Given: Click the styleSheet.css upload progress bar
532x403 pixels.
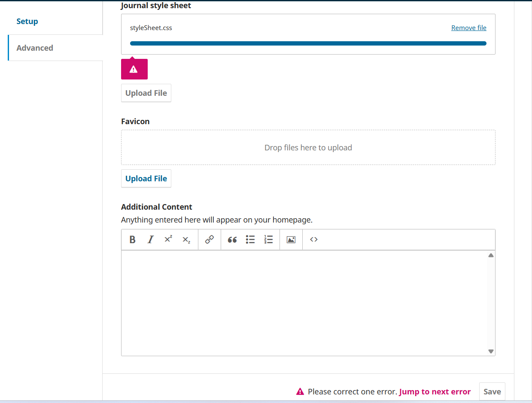Looking at the screenshot, I should point(308,43).
